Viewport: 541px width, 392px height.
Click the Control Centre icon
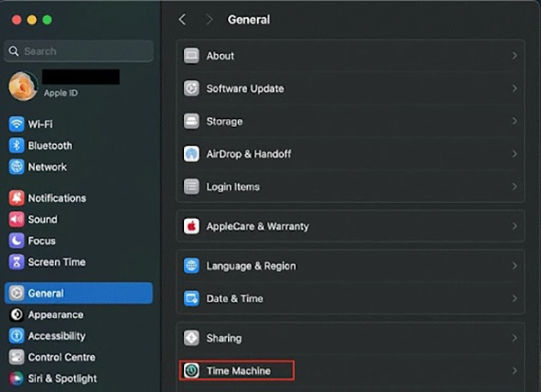tap(16, 357)
